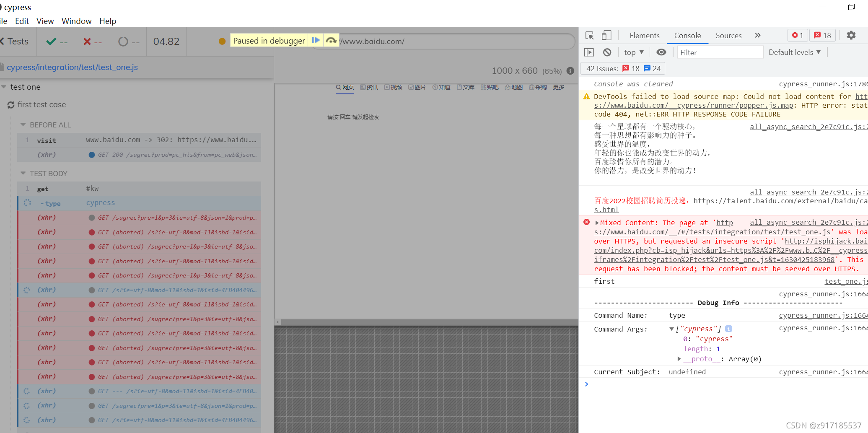Open red error count badge showing 1

coord(798,36)
